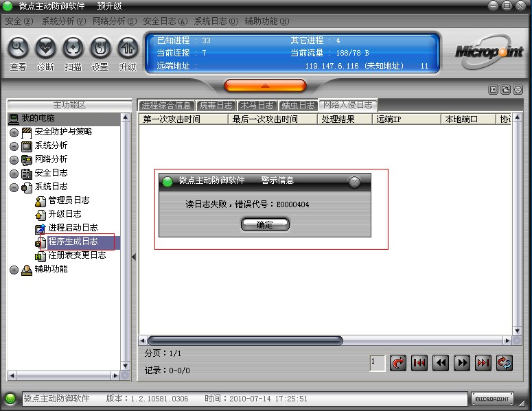Open the 辅助功能(H) menu

[x=267, y=21]
